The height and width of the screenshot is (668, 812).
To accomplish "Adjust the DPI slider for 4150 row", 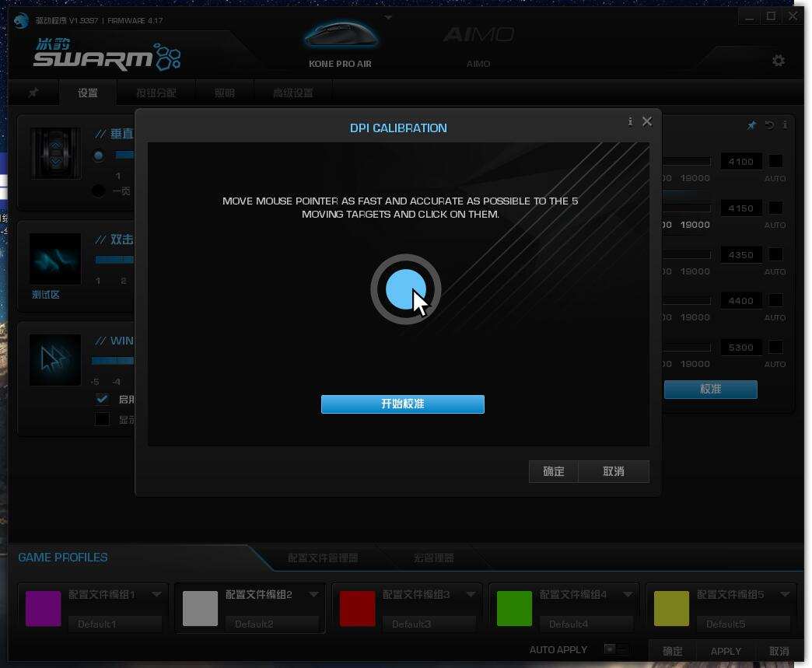I will (687, 208).
